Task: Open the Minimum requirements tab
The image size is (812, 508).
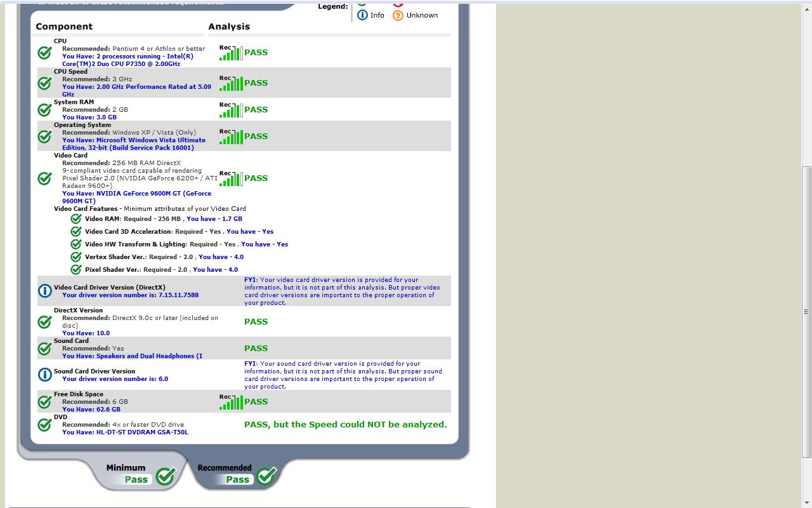Action: pyautogui.click(x=140, y=474)
